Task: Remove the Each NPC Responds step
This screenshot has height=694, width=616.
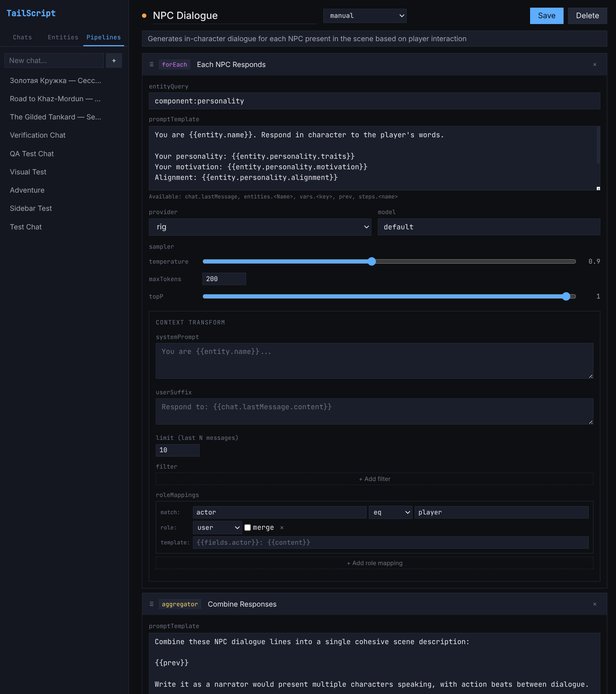Action: [595, 64]
